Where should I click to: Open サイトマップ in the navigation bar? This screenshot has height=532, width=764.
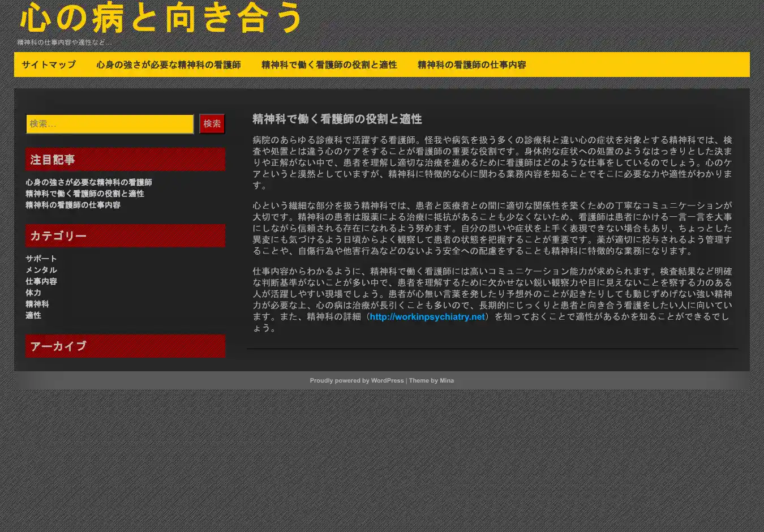[49, 65]
